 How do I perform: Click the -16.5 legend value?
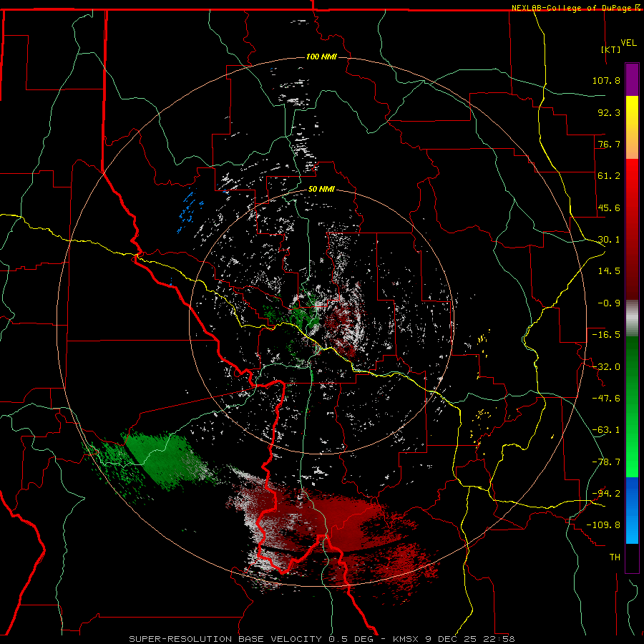click(x=606, y=335)
